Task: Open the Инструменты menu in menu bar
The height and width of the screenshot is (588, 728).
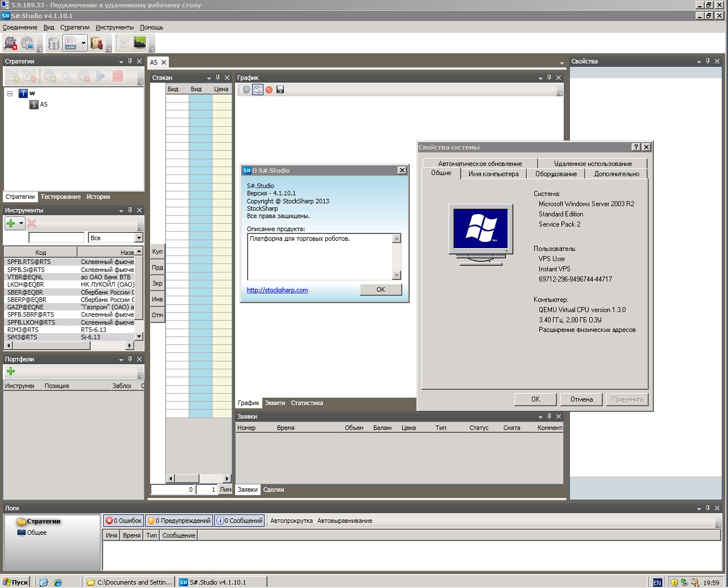Action: [x=114, y=27]
